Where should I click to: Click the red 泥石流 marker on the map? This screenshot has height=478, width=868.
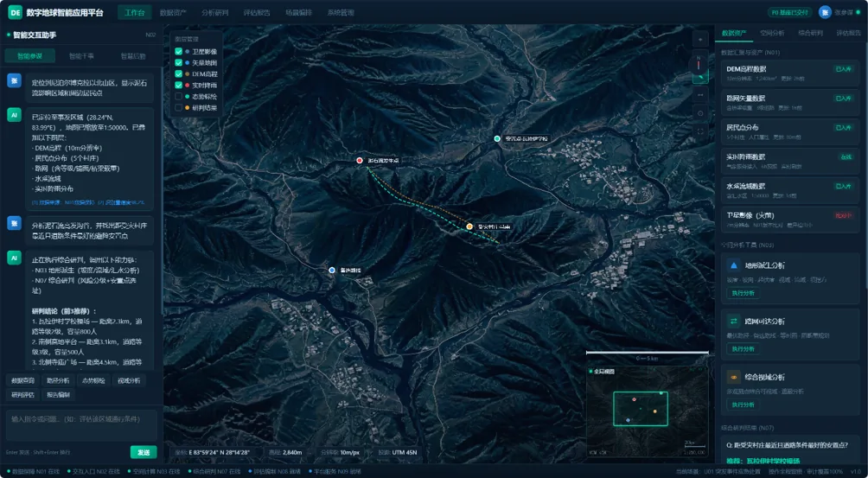pos(360,161)
